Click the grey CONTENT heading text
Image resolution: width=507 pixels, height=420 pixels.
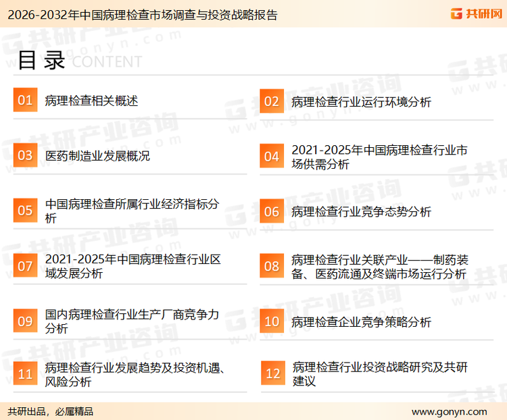(x=107, y=61)
